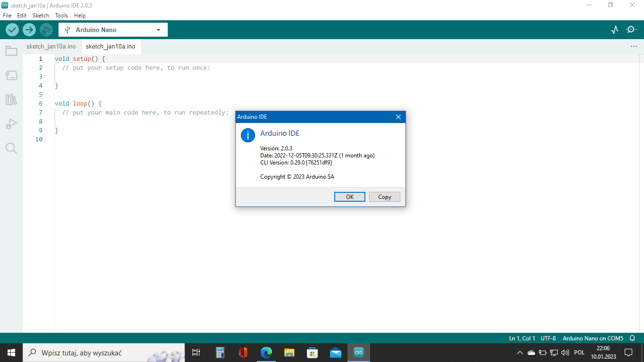Open the Boards Manager sidebar icon
The image size is (644, 362).
(x=11, y=75)
